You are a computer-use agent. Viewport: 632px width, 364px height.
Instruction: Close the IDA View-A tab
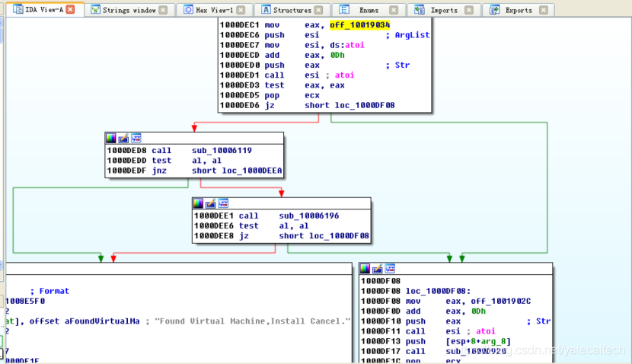(x=70, y=9)
